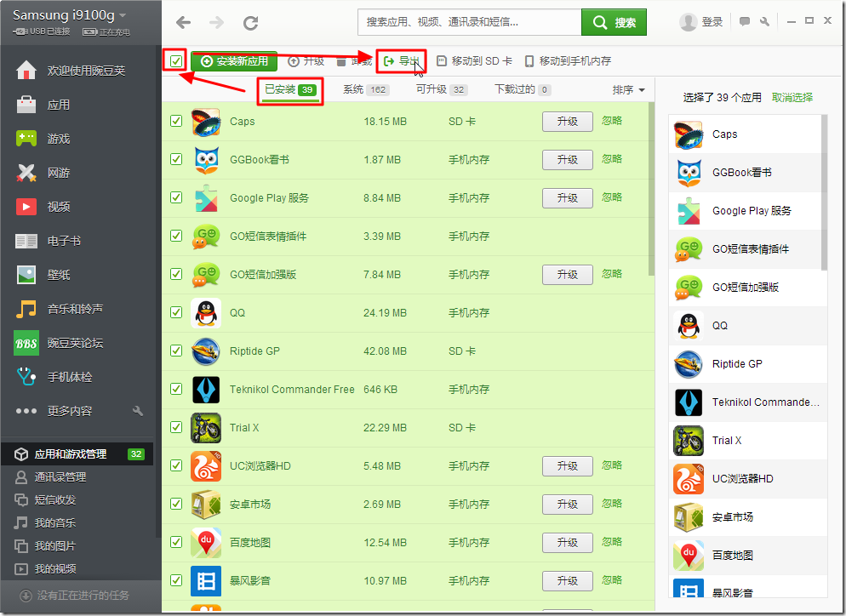846x616 pixels.
Task: Click the Google Play 服务 icon in selected panel
Action: 689,211
